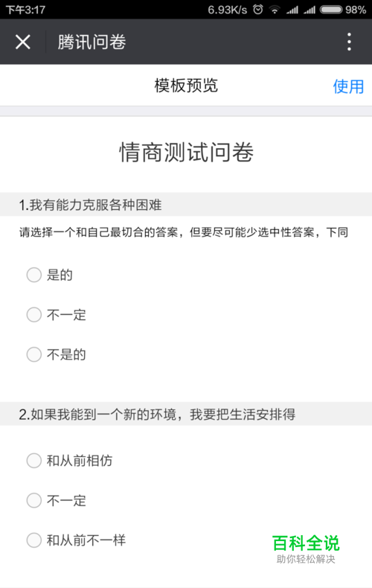This screenshot has width=372, height=588.
Task: Select 不一定 for question 1
Action: [57, 315]
